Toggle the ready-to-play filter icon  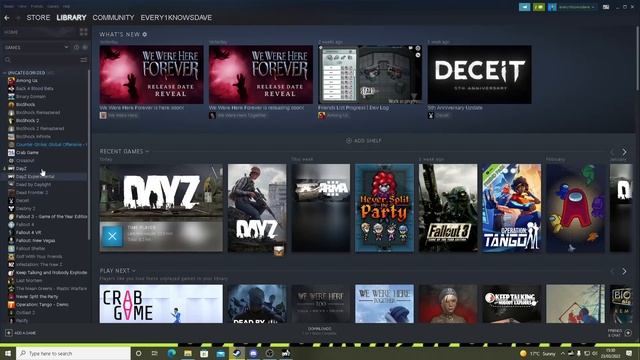tap(85, 47)
